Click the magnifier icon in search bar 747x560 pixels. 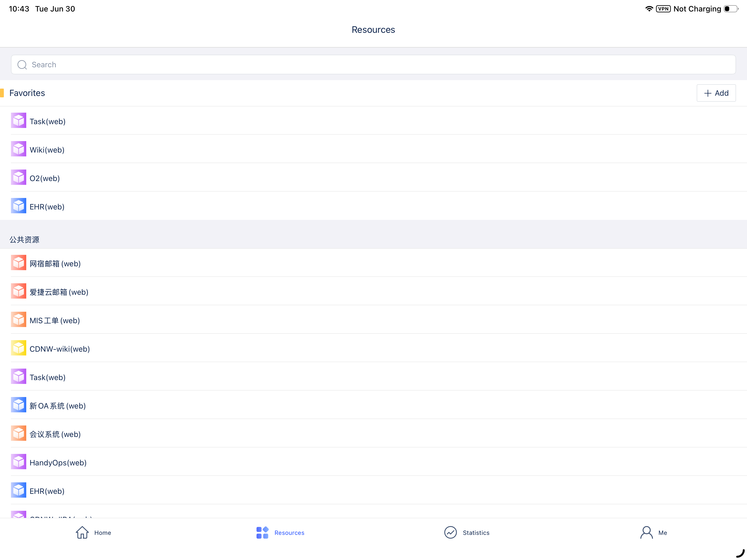[22, 65]
